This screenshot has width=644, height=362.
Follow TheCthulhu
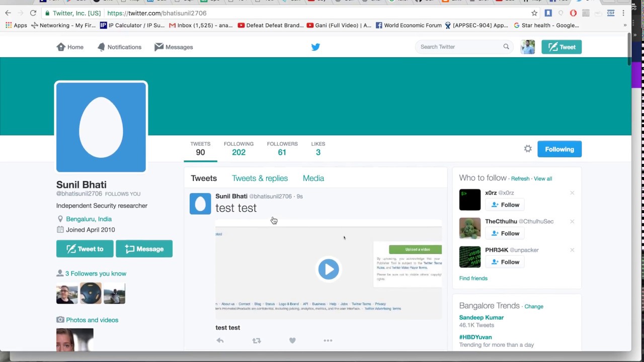[x=505, y=233]
